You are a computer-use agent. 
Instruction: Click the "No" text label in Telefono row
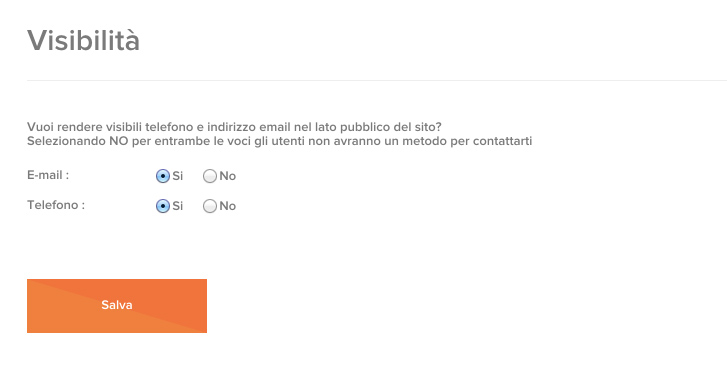coord(228,206)
